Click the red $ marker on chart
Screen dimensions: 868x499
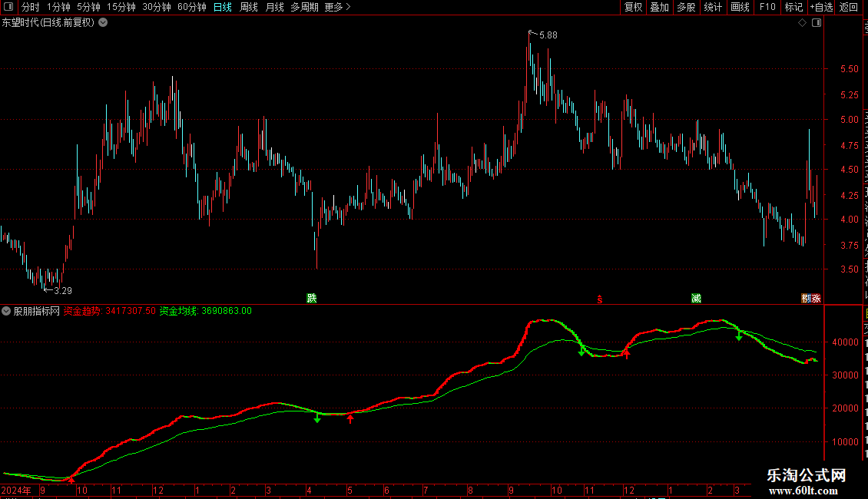click(599, 299)
